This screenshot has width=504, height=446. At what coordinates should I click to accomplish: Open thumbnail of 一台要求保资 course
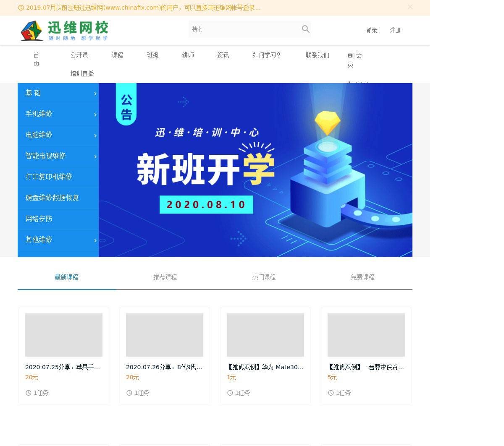tap(366, 335)
